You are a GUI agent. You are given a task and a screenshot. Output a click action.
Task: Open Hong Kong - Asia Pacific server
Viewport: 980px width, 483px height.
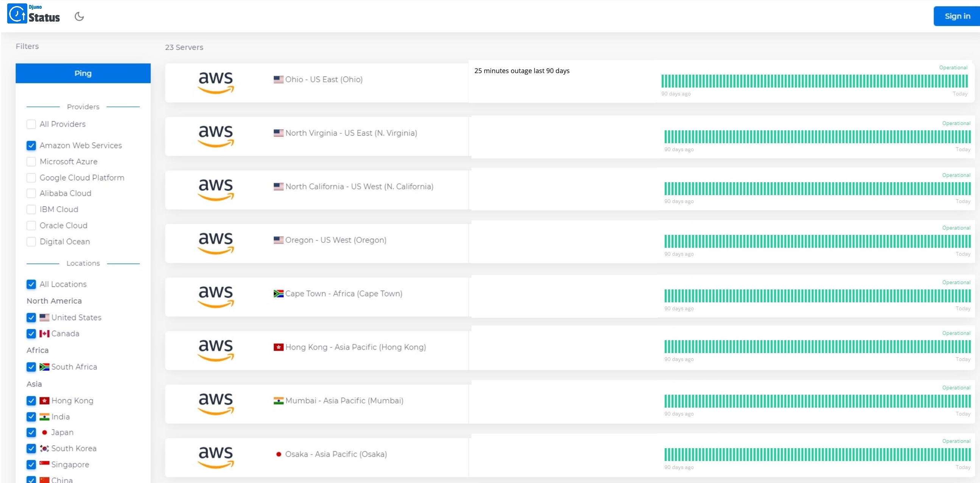pyautogui.click(x=355, y=347)
